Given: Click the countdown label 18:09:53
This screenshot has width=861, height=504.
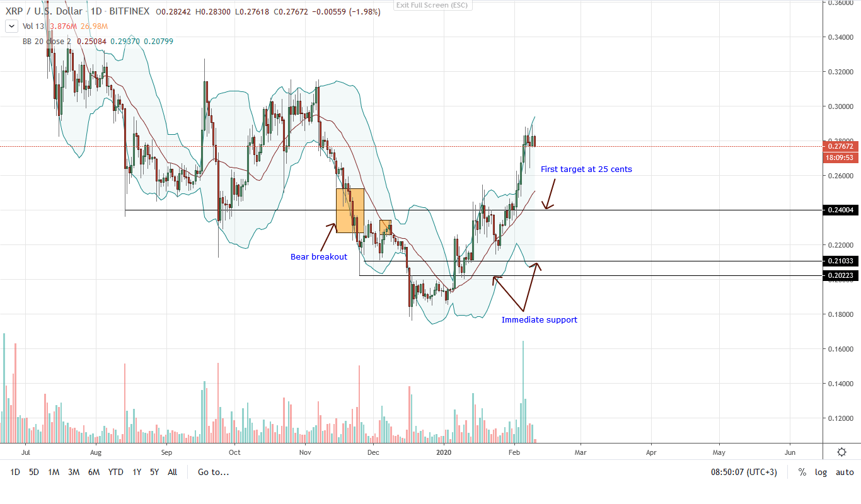Looking at the screenshot, I should 841,157.
